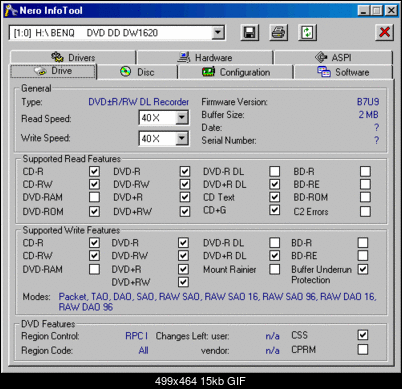Image resolution: width=402 pixels, height=389 pixels.
Task: Toggle Mount Rainier write checkbox
Action: click(275, 269)
